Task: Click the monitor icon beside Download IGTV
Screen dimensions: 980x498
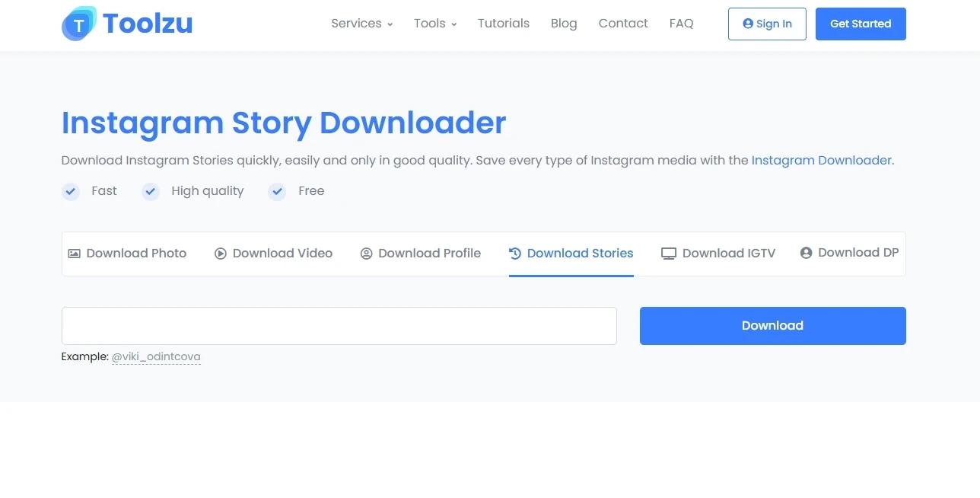Action: (x=669, y=254)
